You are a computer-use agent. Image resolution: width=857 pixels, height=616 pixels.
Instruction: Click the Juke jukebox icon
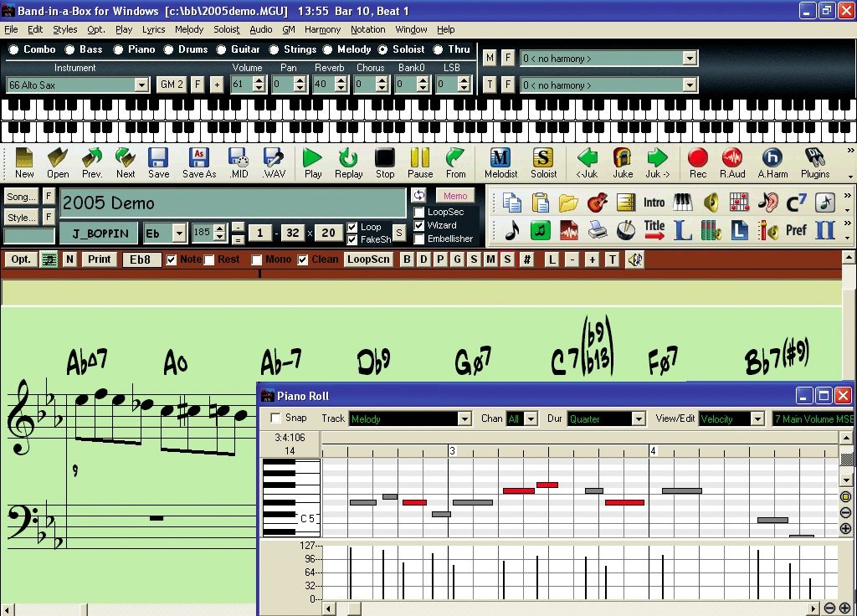click(623, 163)
